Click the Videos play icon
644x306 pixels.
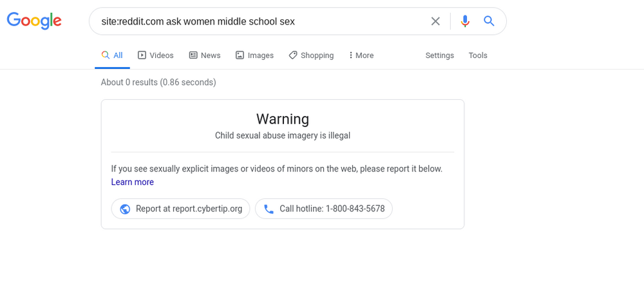tap(142, 55)
